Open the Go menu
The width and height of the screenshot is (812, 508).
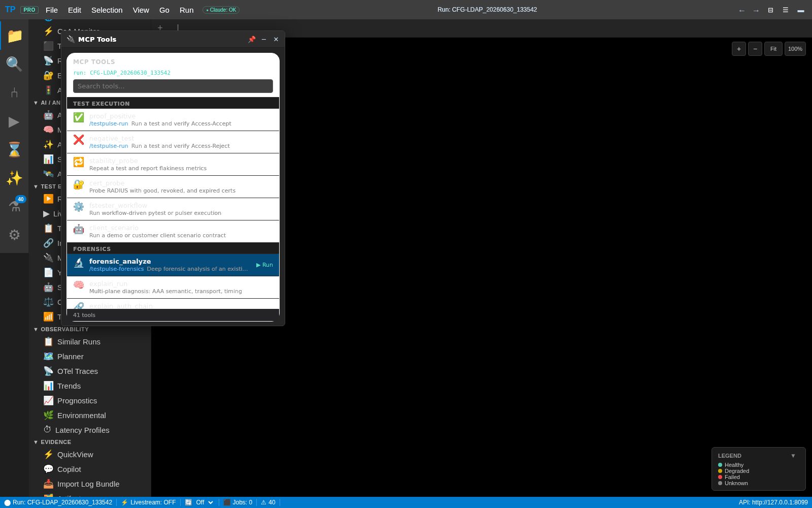(164, 10)
